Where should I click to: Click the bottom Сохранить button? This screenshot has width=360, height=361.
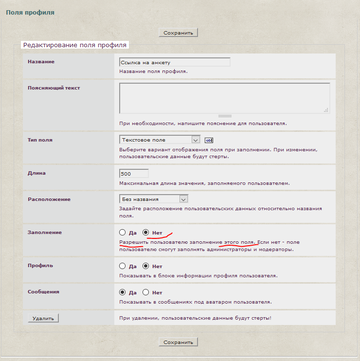coord(178,342)
